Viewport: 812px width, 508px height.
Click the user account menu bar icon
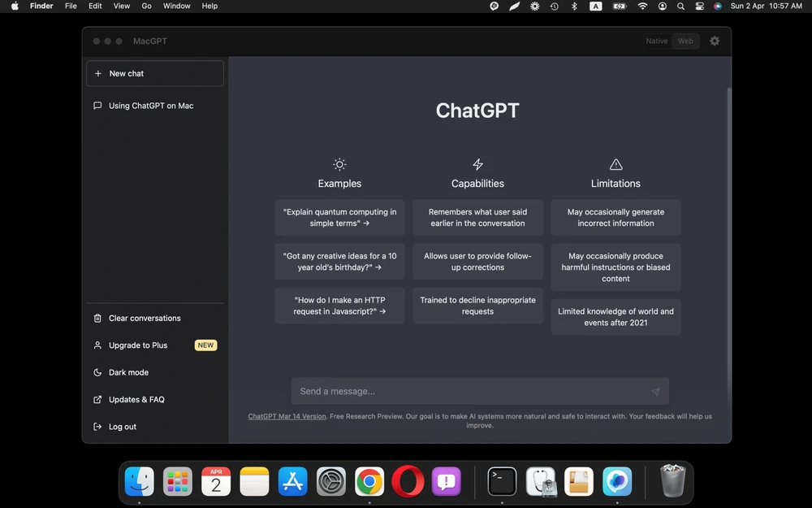[x=663, y=7]
